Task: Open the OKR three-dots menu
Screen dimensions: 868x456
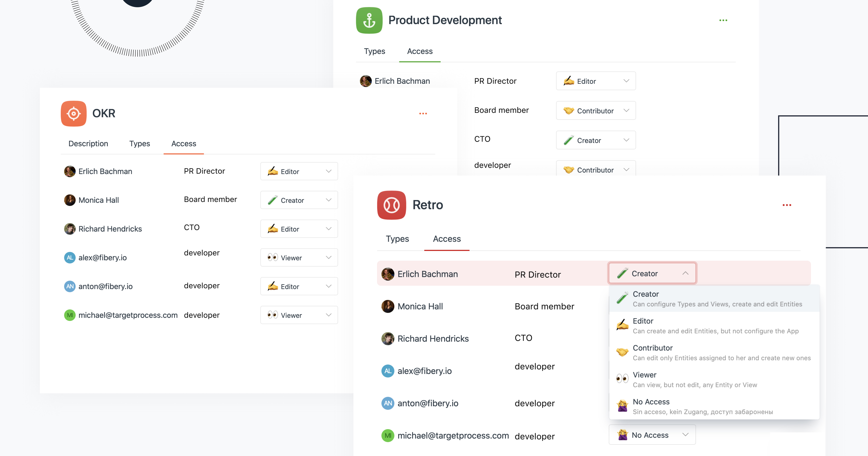Action: coord(423,114)
